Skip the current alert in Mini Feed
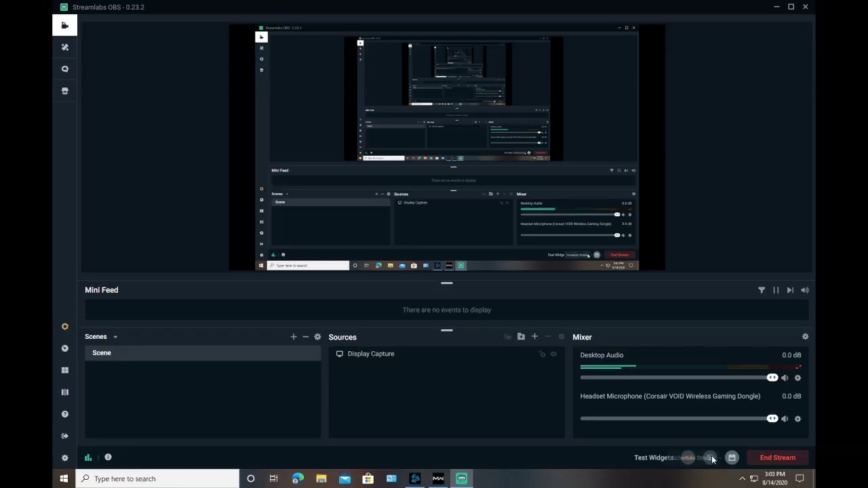868x488 pixels. (790, 290)
